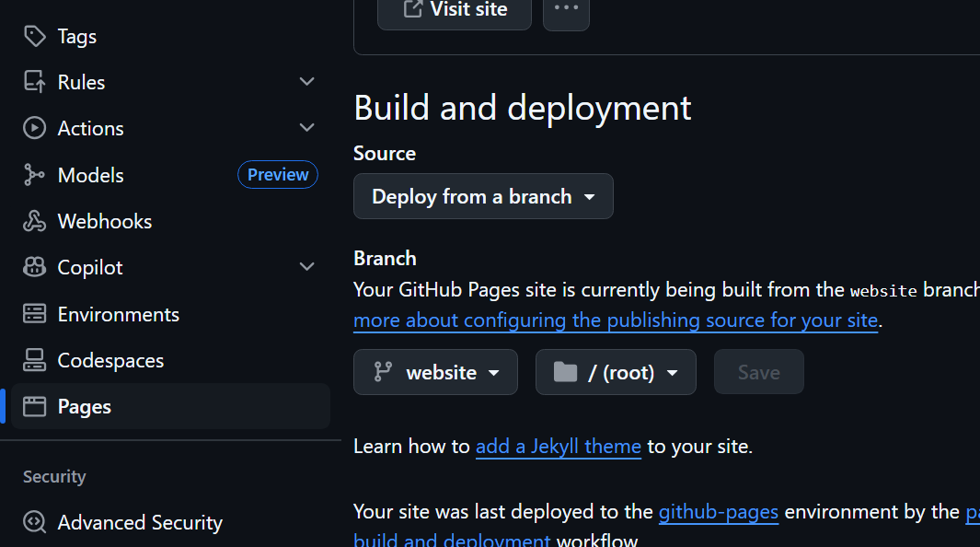Click the Copilot icon in sidebar
The width and height of the screenshot is (980, 547).
(34, 268)
